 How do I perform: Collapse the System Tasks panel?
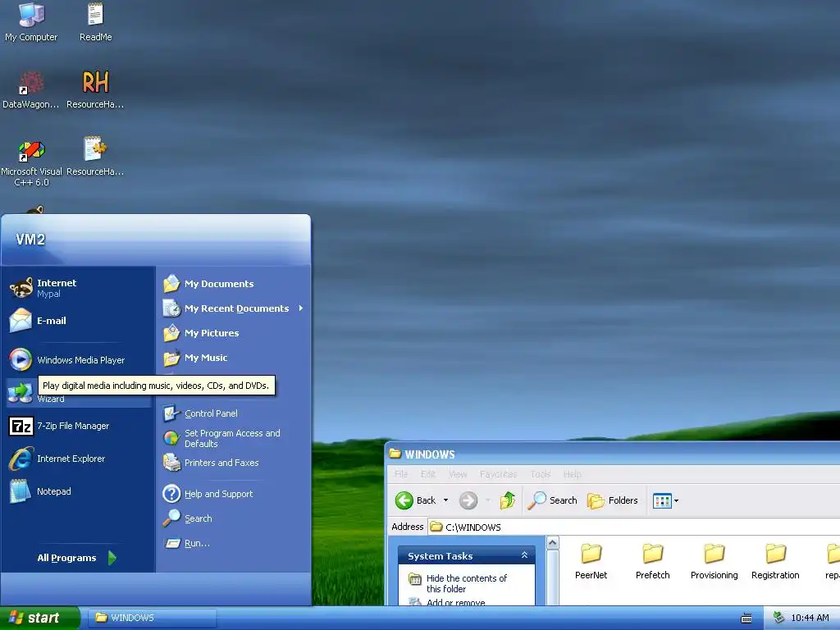pos(524,555)
